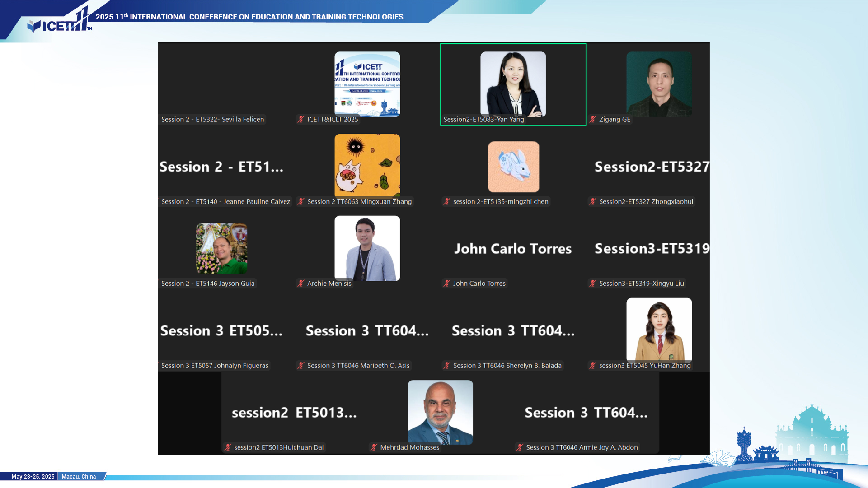Click large 'John Carlo Torres' tile text
The width and height of the screenshot is (868, 488).
[513, 249]
